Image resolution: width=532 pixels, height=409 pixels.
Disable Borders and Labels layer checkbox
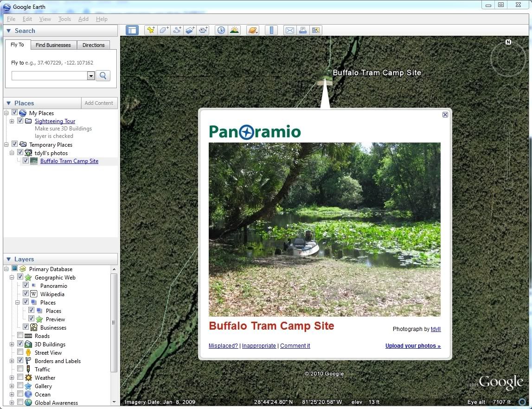[20, 360]
